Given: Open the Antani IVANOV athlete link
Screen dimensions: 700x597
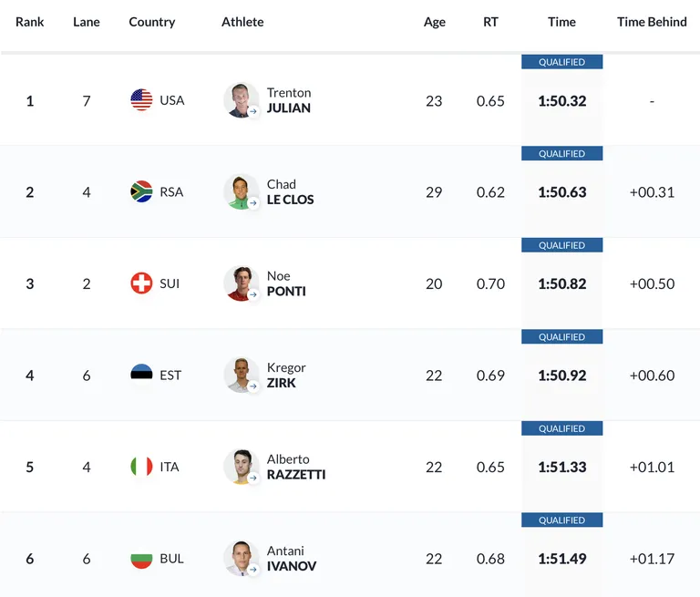Looking at the screenshot, I should 292,558.
